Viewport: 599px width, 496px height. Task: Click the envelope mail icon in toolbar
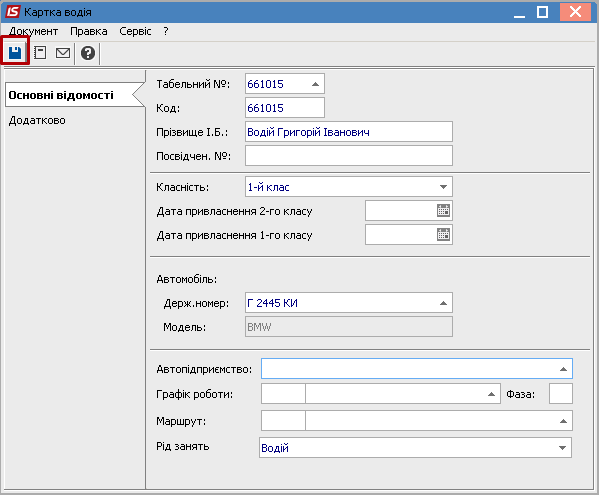pos(63,53)
